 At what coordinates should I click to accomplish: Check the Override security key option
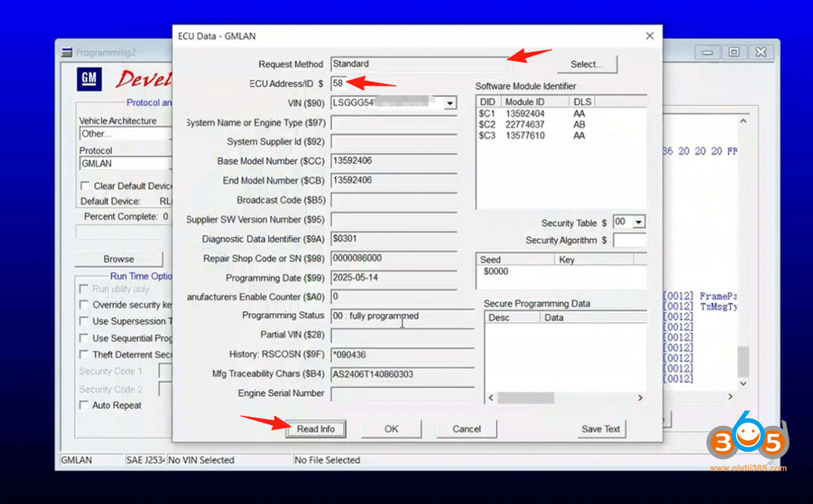click(84, 305)
